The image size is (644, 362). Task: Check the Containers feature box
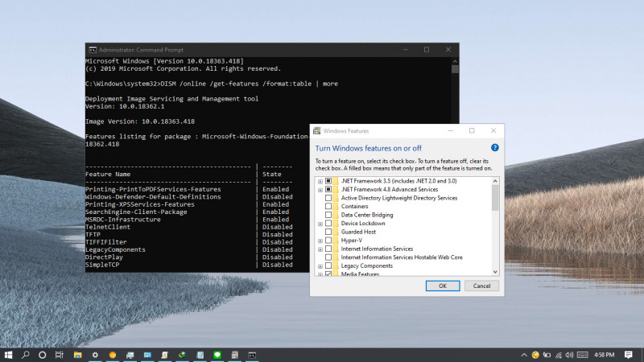(328, 207)
